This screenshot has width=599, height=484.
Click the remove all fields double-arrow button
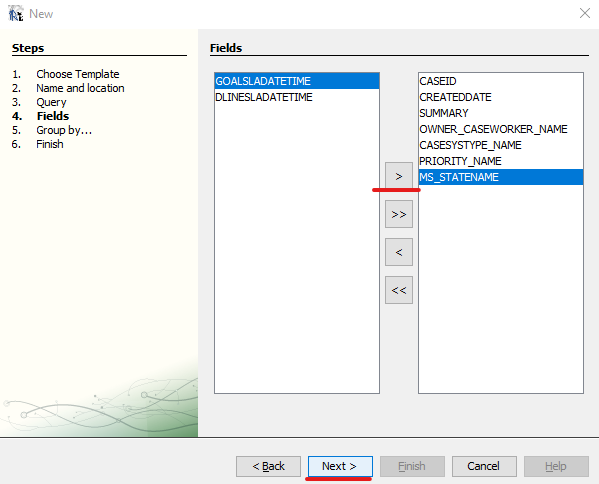click(x=398, y=290)
